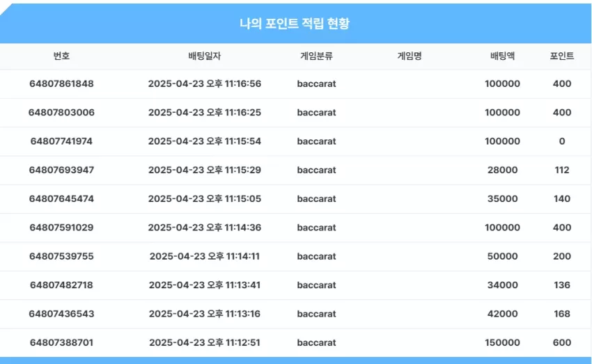592x364 pixels.
Task: Click the 50000 betting amount cell
Action: pos(503,256)
